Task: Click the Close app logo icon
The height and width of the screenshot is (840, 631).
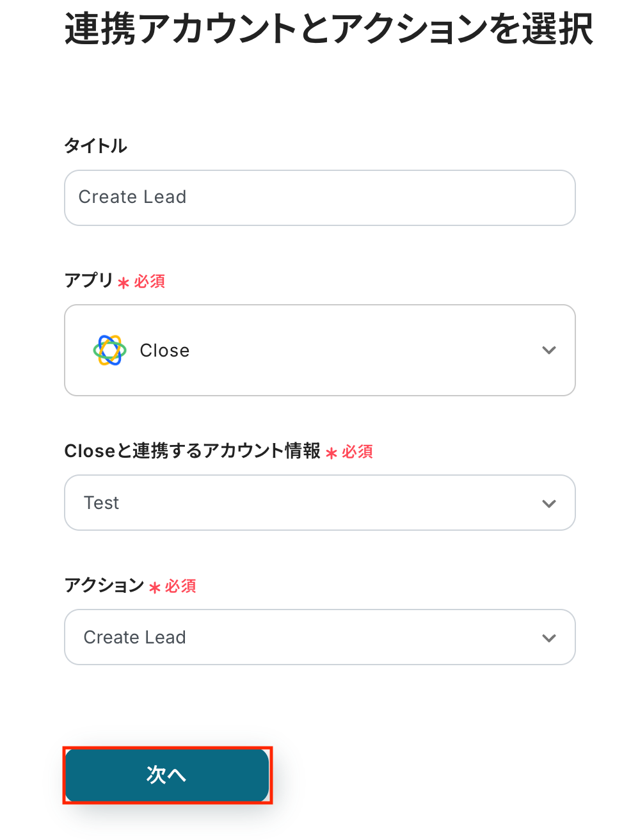Action: 109,350
